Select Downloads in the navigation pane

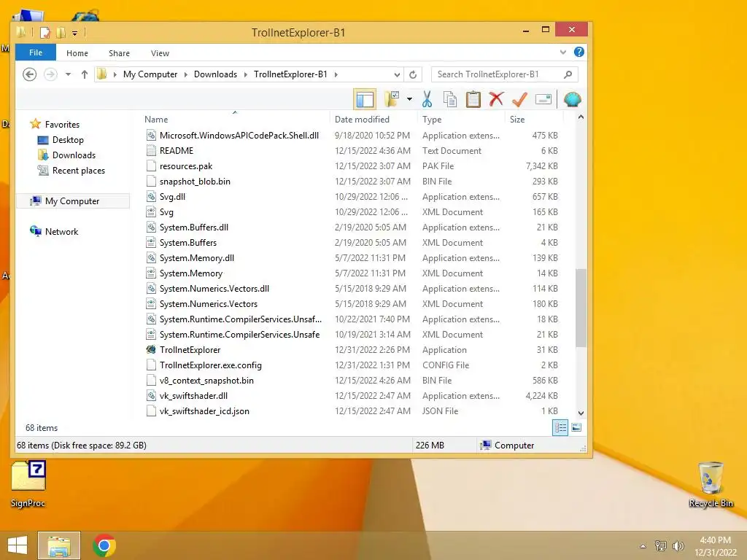(x=74, y=155)
